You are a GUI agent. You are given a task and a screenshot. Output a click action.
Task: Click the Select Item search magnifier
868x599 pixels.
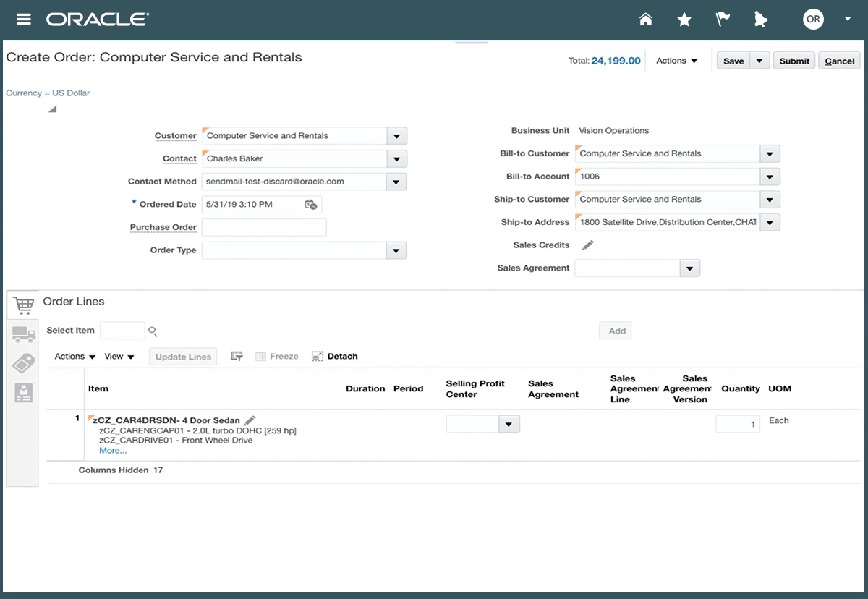click(153, 331)
